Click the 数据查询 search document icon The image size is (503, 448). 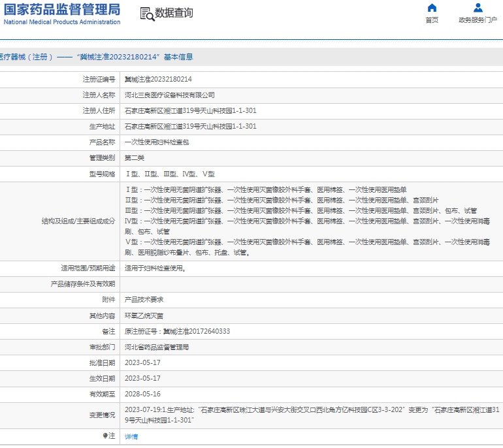147,14
